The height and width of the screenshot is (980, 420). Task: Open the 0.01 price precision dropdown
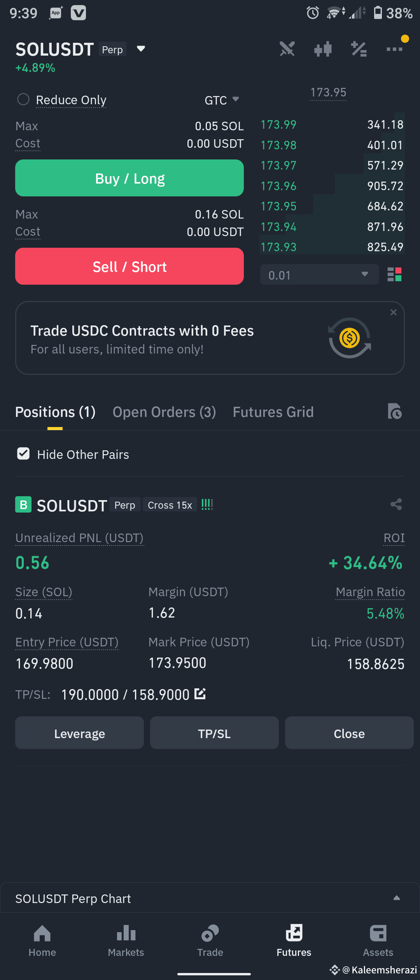tap(319, 275)
